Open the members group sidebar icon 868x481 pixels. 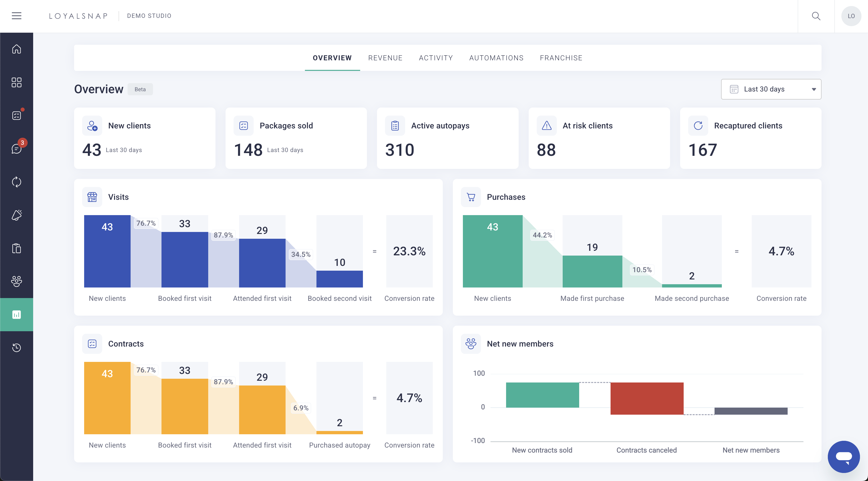pos(17,281)
